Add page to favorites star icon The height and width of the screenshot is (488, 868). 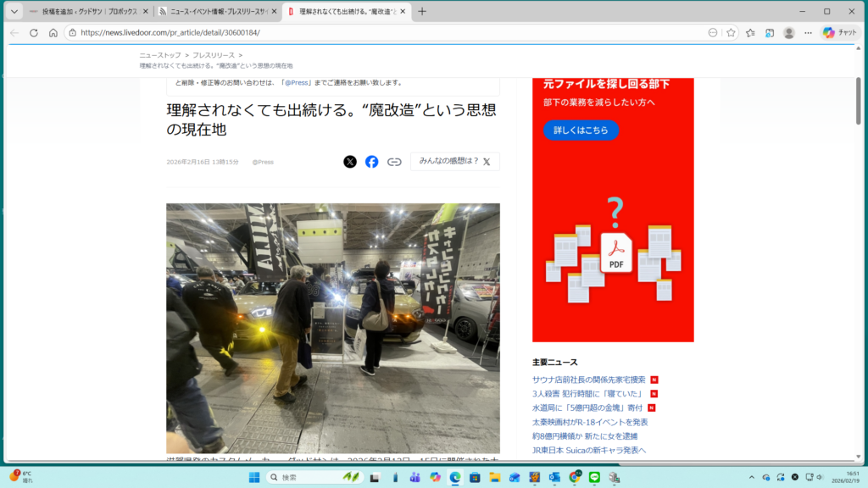pos(730,32)
